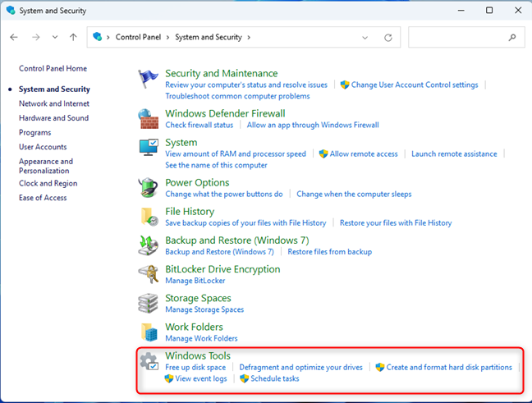
Task: Click the Backup and Restore icon
Action: point(149,245)
